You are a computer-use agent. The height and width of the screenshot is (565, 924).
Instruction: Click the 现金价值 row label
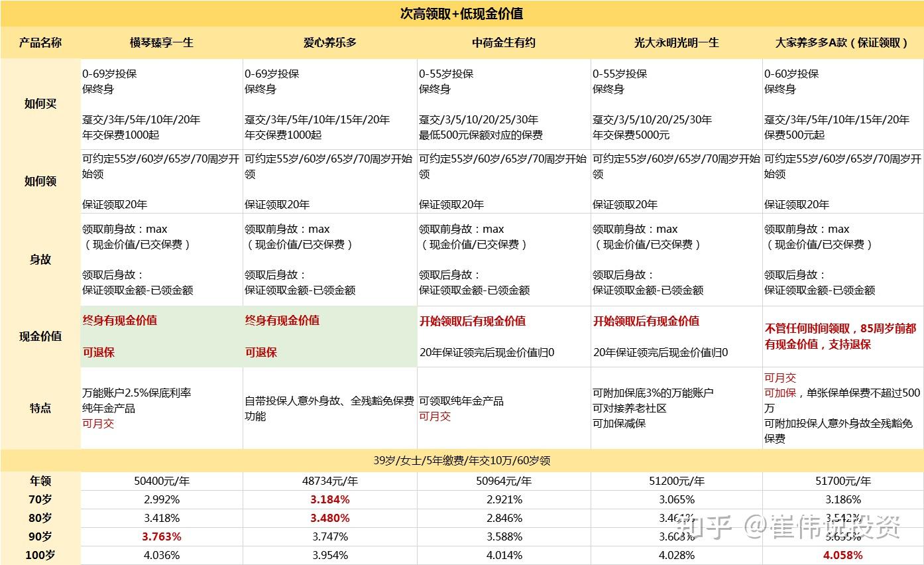pyautogui.click(x=40, y=336)
